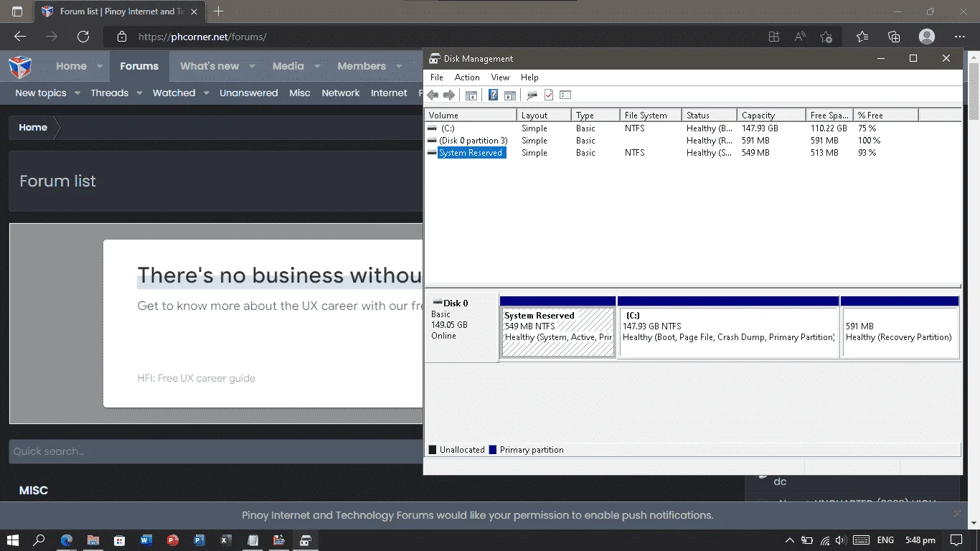Expand the Watched dropdown arrow
The height and width of the screenshot is (551, 980).
(x=206, y=93)
